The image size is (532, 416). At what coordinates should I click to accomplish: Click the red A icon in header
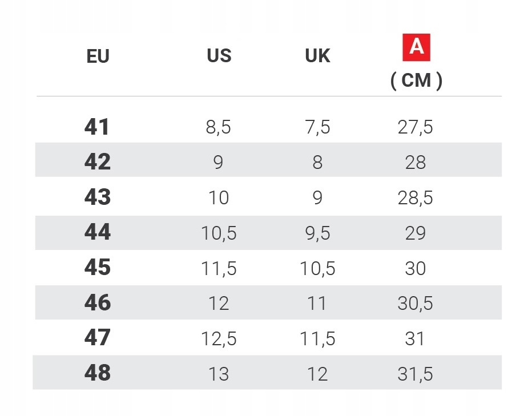(x=416, y=47)
